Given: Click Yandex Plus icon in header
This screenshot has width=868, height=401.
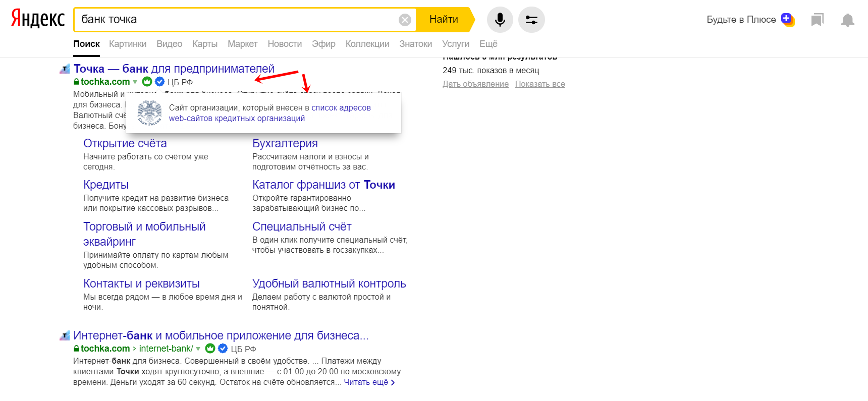Looking at the screenshot, I should [x=787, y=19].
